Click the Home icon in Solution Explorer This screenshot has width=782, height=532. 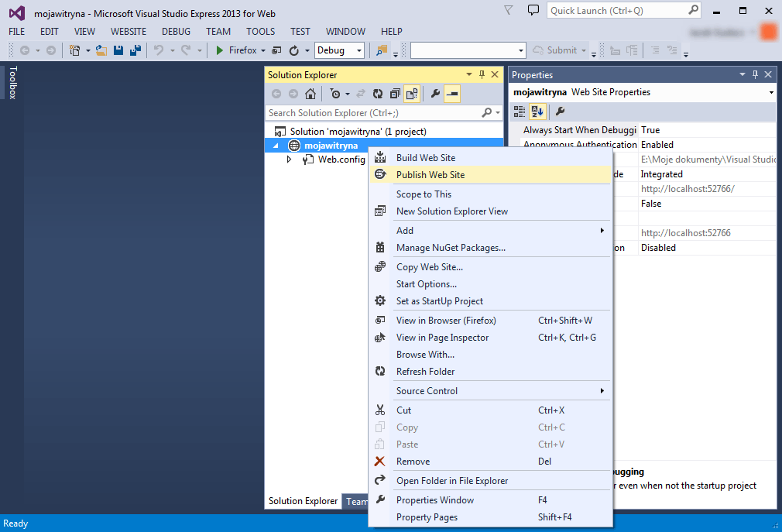310,94
